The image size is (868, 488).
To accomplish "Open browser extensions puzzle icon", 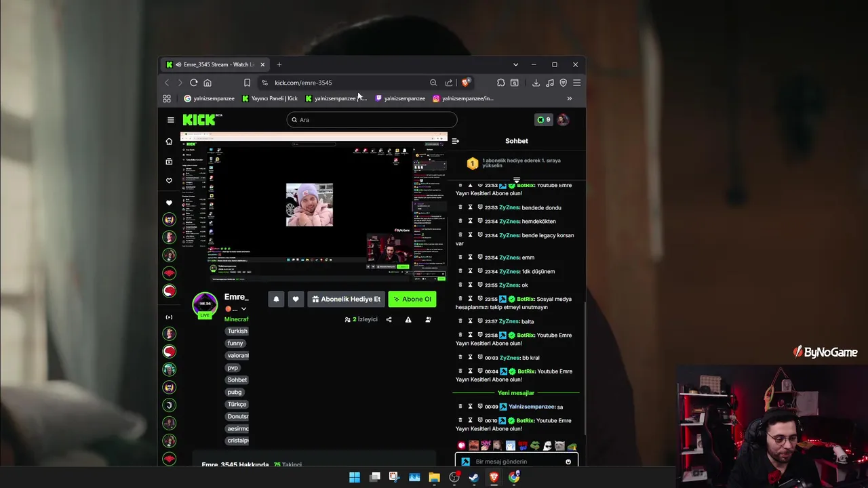I will click(500, 83).
